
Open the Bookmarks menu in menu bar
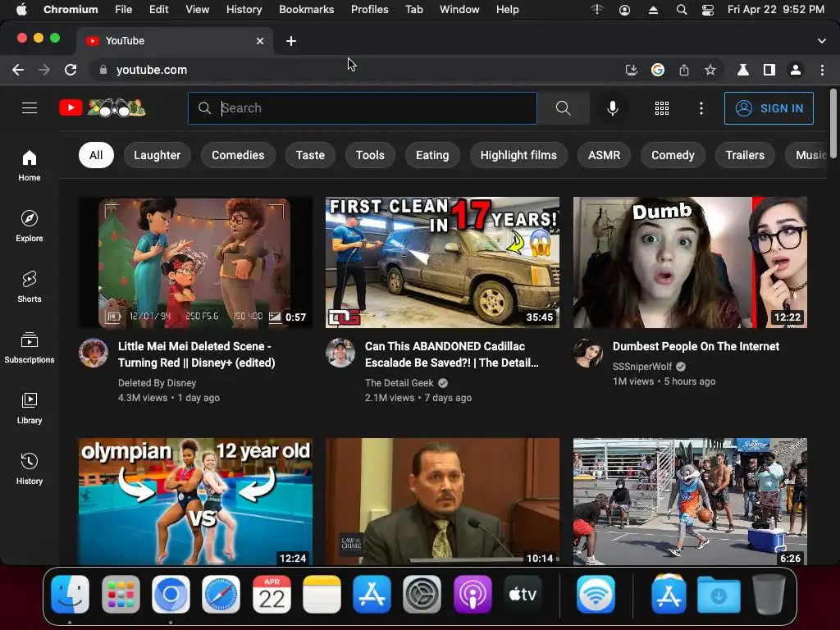307,10
